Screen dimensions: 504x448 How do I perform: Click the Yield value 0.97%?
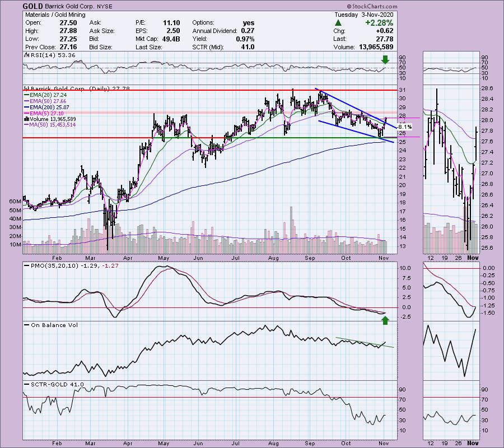pos(245,39)
